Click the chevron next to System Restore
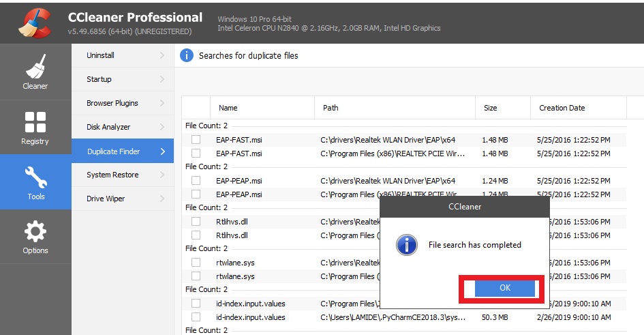The height and width of the screenshot is (335, 644). [x=162, y=175]
